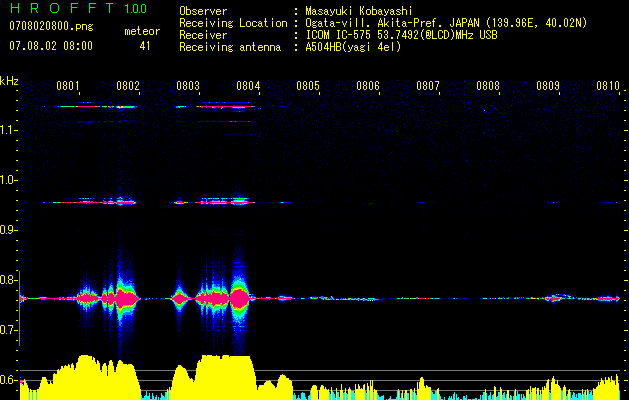Screen dimensions: 629x400
Task: Select the observer name Masayuki Kobayashi
Action: (x=359, y=11)
